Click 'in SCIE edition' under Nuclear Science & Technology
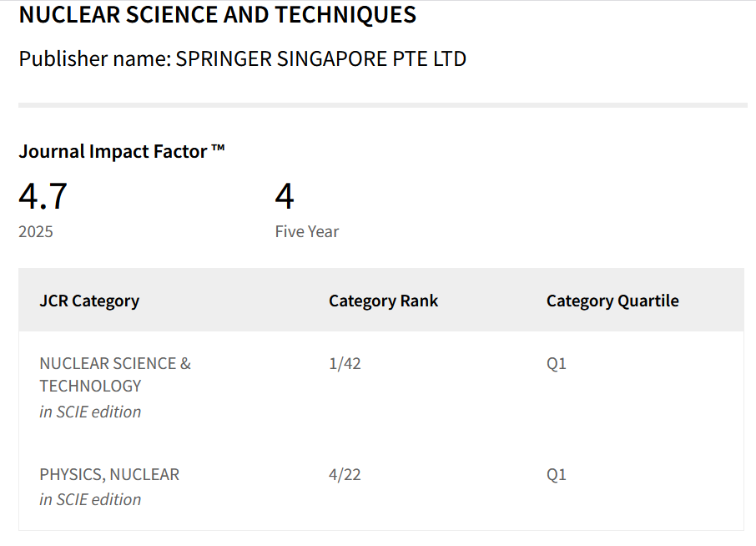Viewport: 756px width, 546px height. (x=90, y=412)
